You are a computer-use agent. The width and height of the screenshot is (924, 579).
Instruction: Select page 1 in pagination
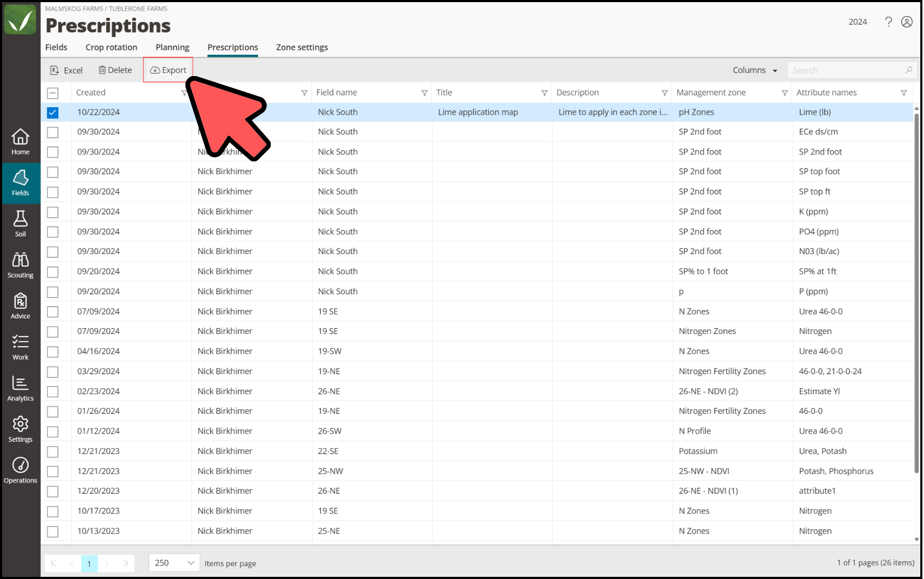(x=89, y=563)
